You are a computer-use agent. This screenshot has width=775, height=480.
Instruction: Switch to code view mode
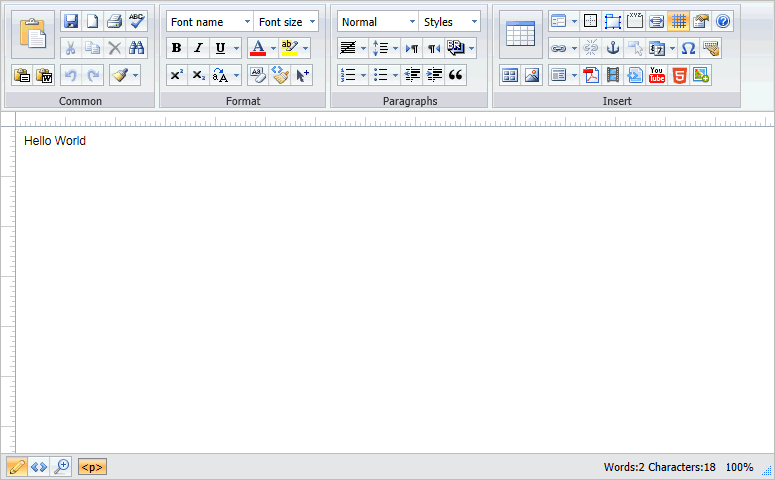[39, 467]
